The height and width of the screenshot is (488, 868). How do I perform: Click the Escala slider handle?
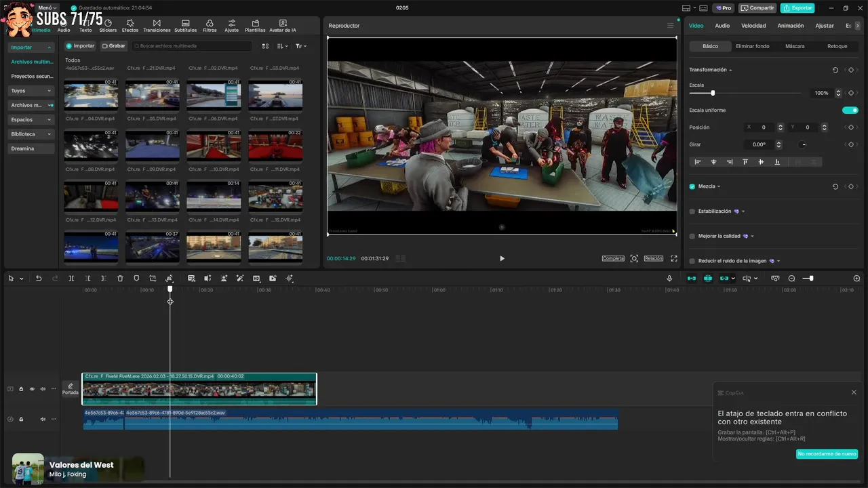[x=713, y=93]
